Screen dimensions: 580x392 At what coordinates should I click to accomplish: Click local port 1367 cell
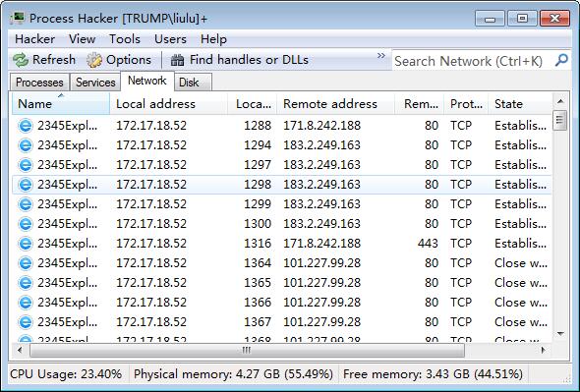click(258, 322)
